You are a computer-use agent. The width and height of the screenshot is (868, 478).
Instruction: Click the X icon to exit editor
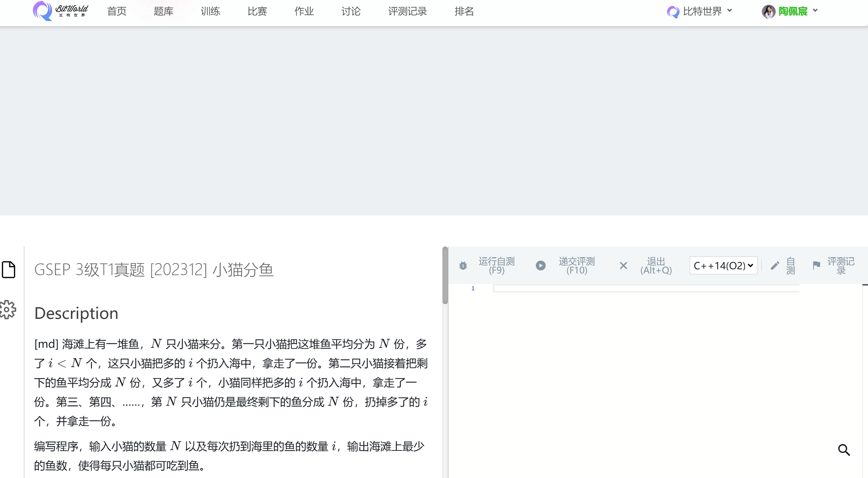pos(623,266)
